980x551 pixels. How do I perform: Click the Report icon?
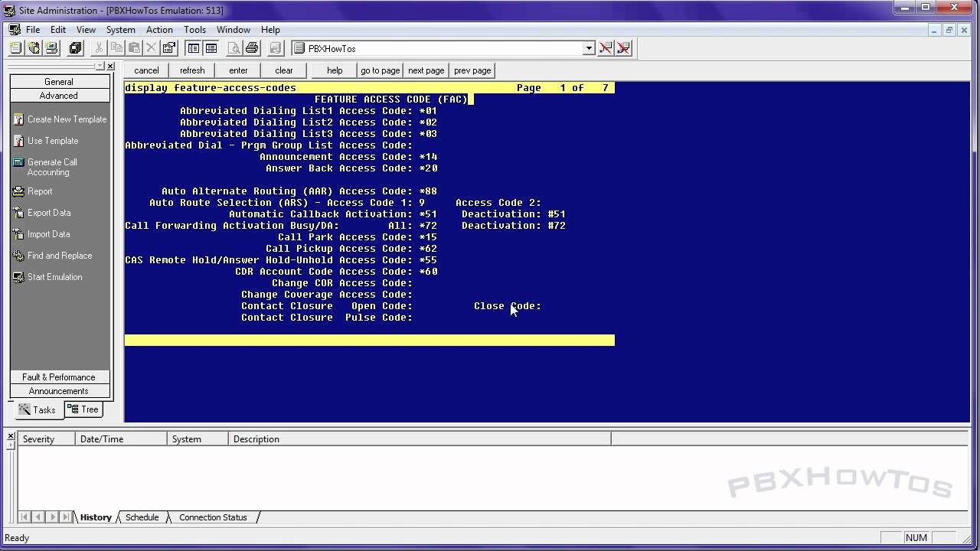18,191
